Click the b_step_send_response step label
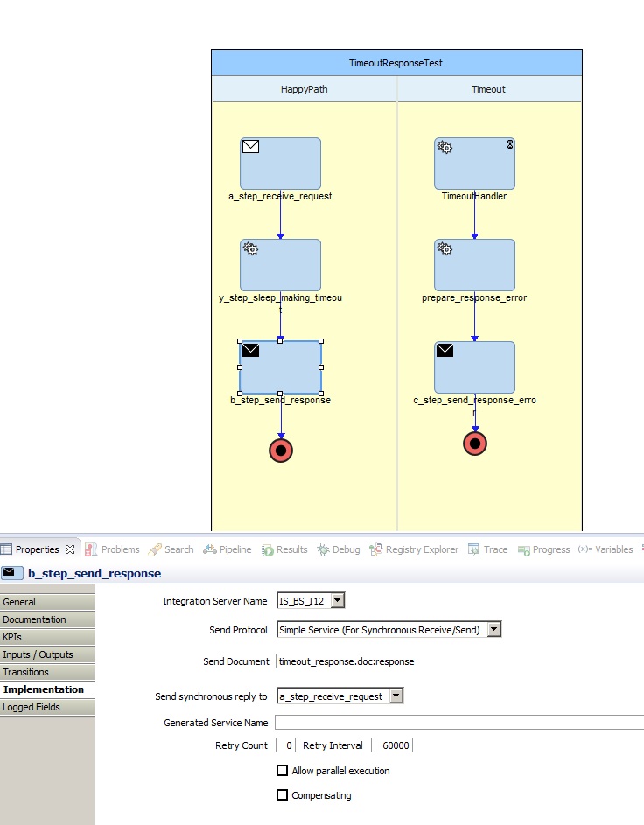644x825 pixels. tap(280, 400)
